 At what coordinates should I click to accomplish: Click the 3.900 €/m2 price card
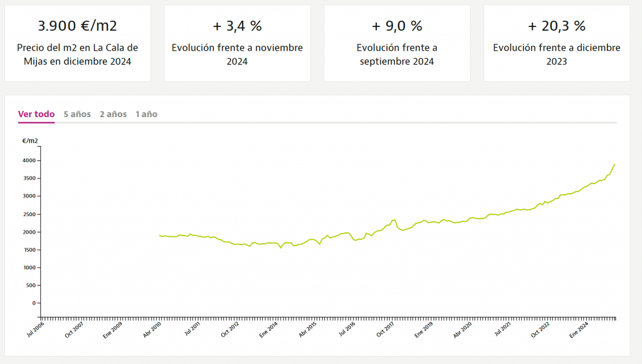pos(78,43)
